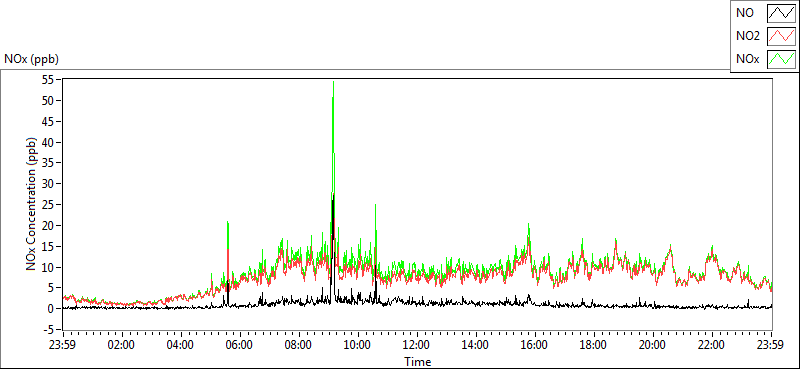Image resolution: width=800 pixels, height=369 pixels.
Task: Click the 18:00 time axis label
Action: 594,345
